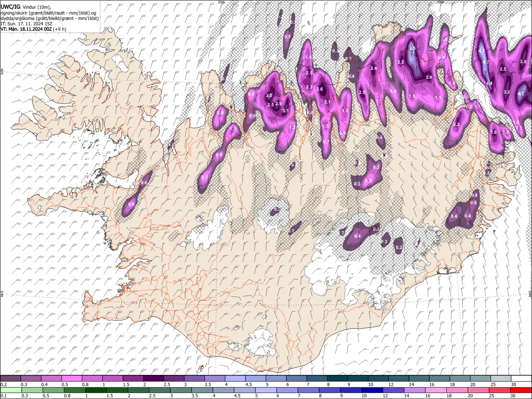532x399 pixels.
Task: Click the UWC/IG title text in the header
Action: click(x=10, y=7)
